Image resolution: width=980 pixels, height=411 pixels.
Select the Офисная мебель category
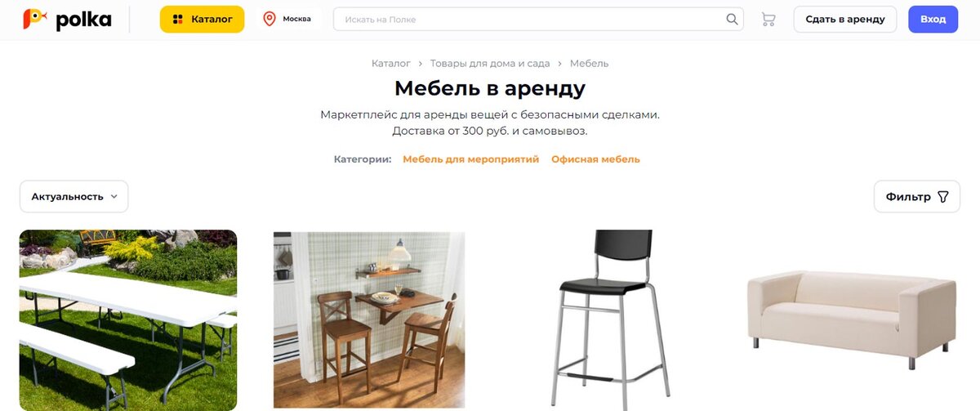pos(595,159)
